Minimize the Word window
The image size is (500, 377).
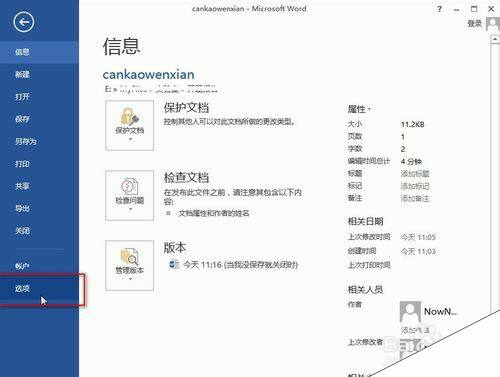[x=457, y=9]
